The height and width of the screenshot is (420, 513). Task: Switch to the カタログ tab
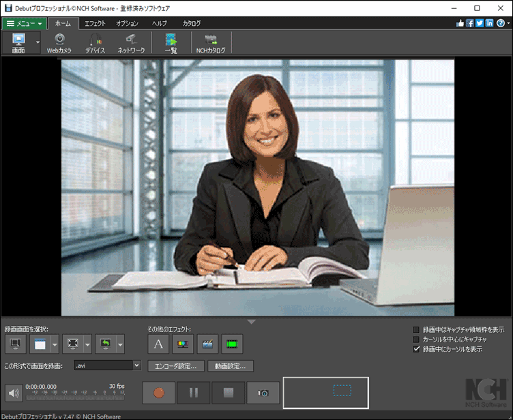(x=192, y=24)
